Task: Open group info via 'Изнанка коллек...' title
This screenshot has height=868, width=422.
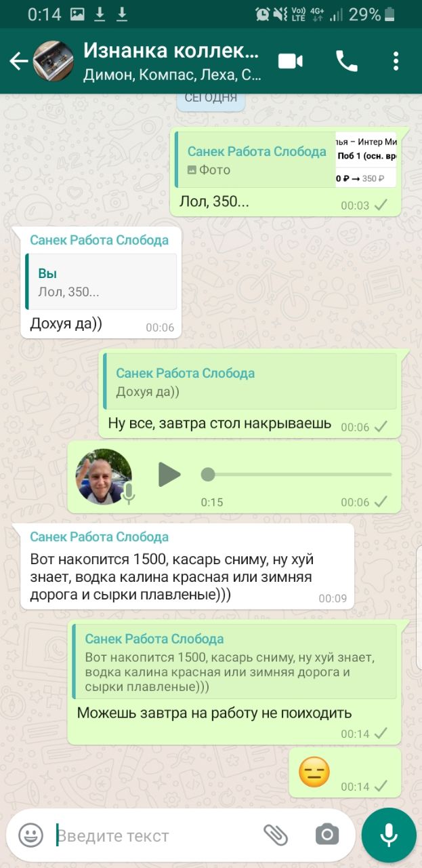Action: (171, 51)
